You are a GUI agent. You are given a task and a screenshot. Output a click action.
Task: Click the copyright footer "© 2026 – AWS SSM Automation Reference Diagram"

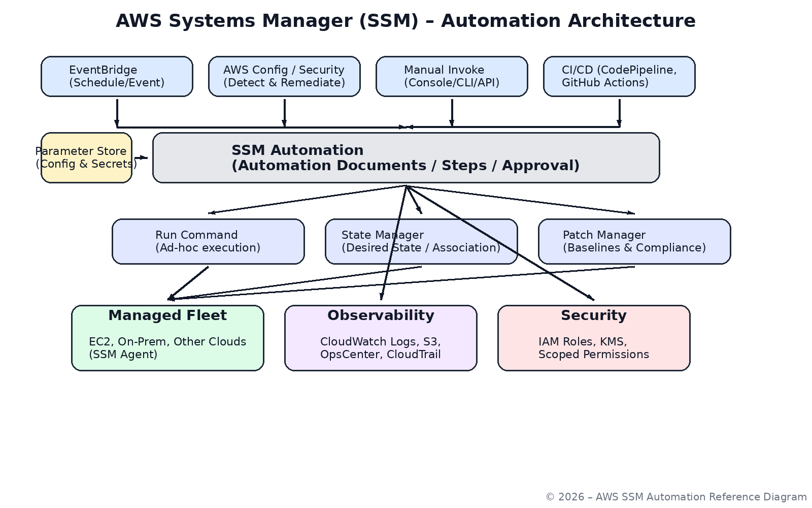click(676, 497)
